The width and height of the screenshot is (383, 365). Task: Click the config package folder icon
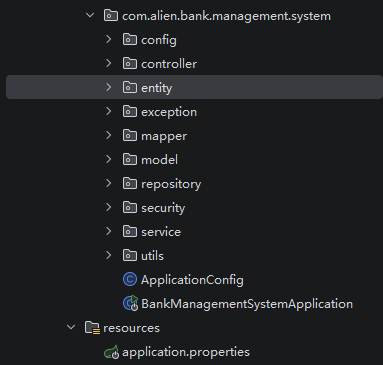point(130,39)
